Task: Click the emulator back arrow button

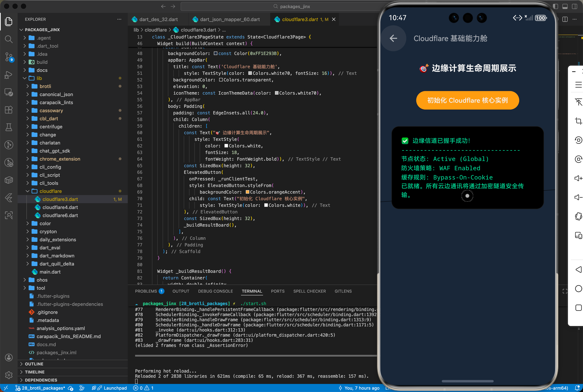Action: [x=393, y=38]
